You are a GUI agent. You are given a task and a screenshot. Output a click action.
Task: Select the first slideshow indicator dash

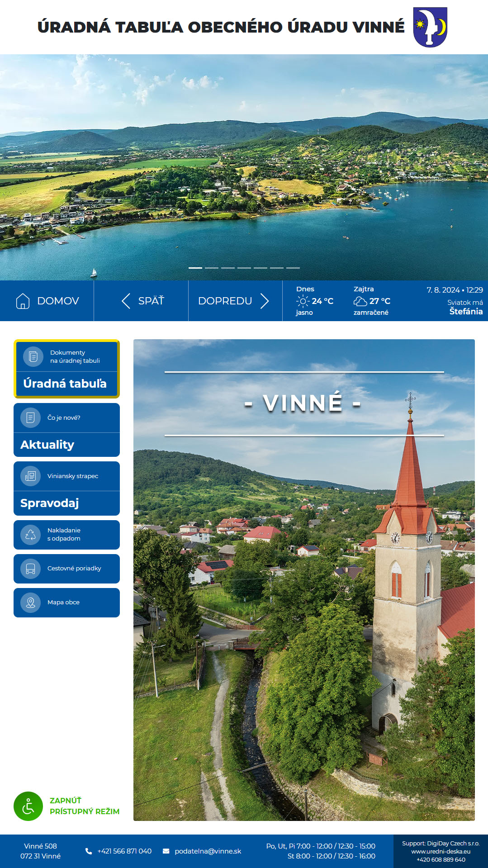click(195, 268)
